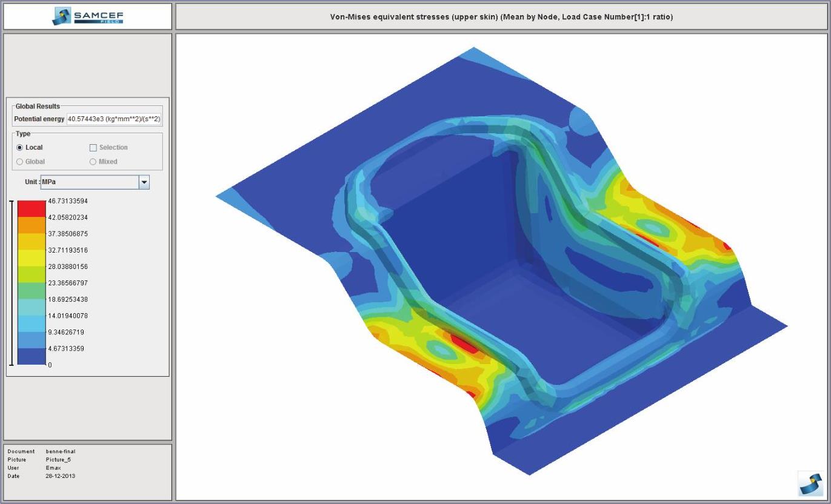The width and height of the screenshot is (831, 504).
Task: Click the benne-final document name
Action: point(61,451)
